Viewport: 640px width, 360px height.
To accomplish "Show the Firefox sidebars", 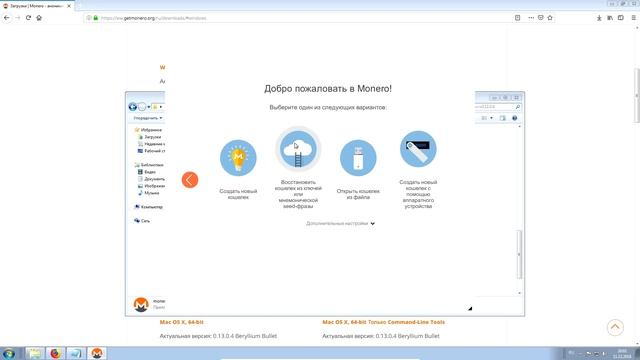I will pos(621,18).
